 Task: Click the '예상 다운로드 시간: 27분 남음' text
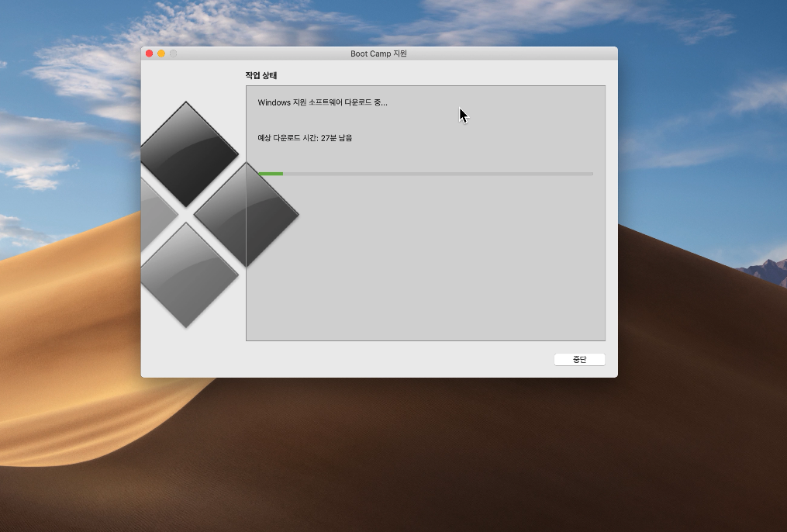click(305, 137)
